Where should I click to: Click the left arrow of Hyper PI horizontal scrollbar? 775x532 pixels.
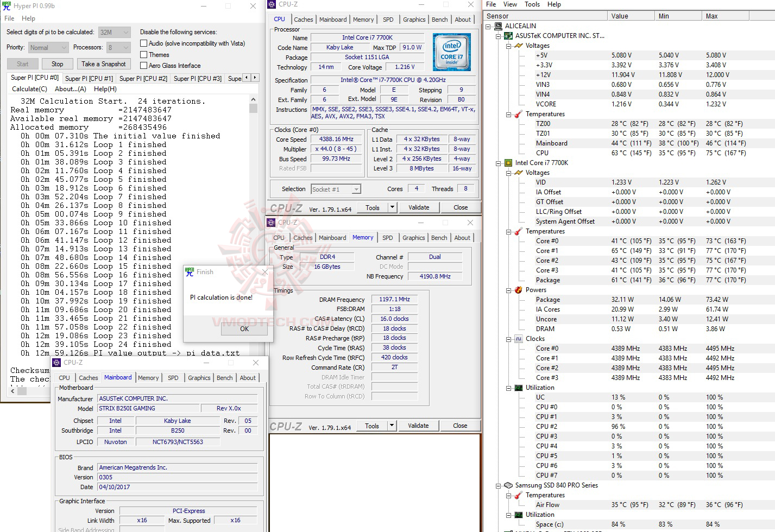tap(14, 390)
